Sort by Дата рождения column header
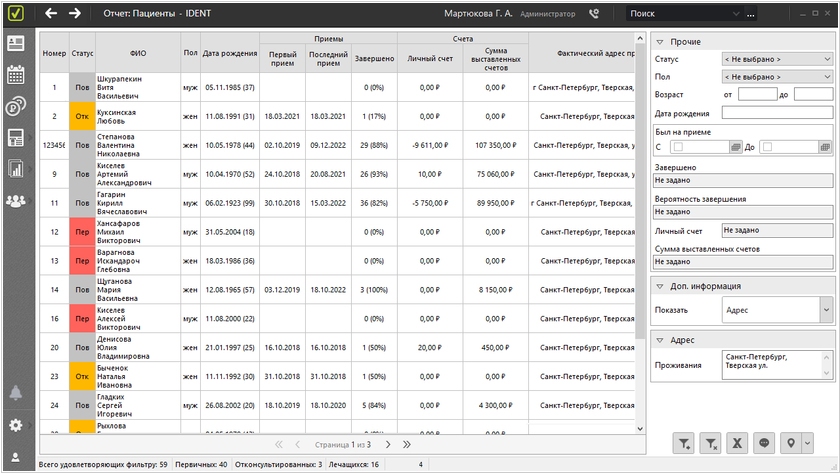 (x=230, y=53)
